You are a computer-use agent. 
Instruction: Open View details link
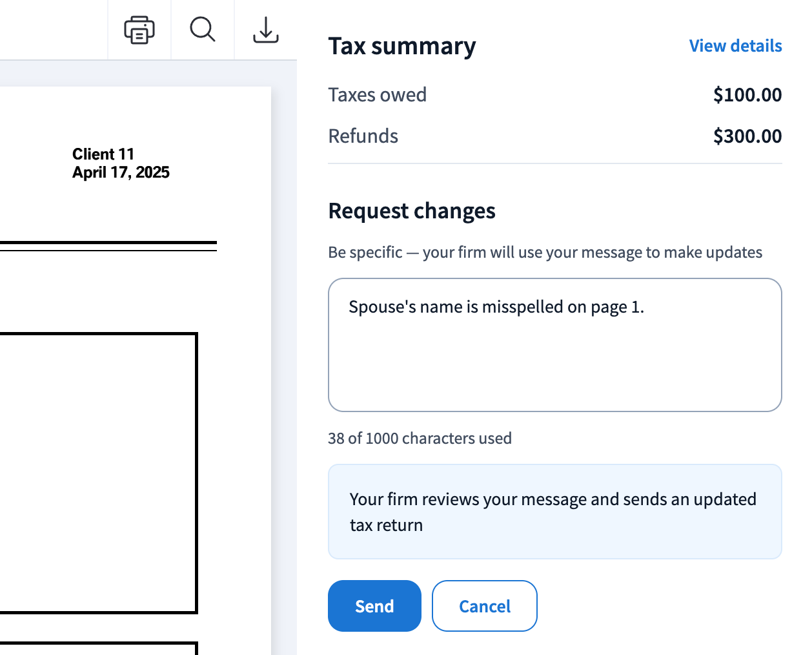(735, 46)
